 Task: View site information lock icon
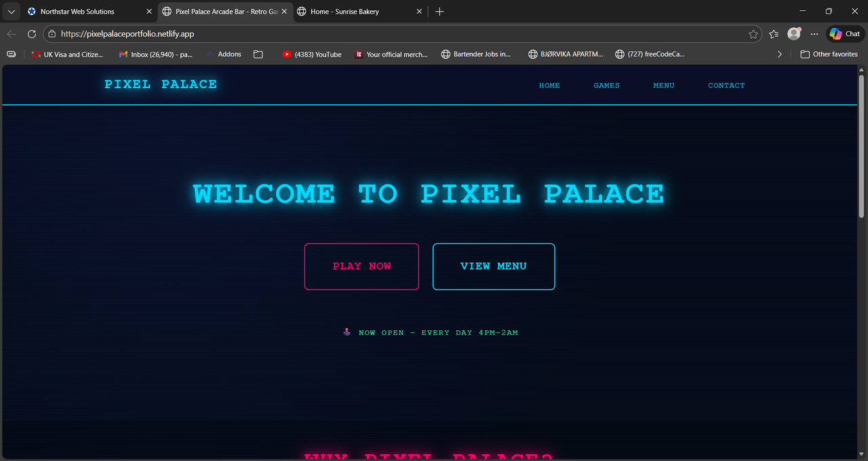point(52,34)
